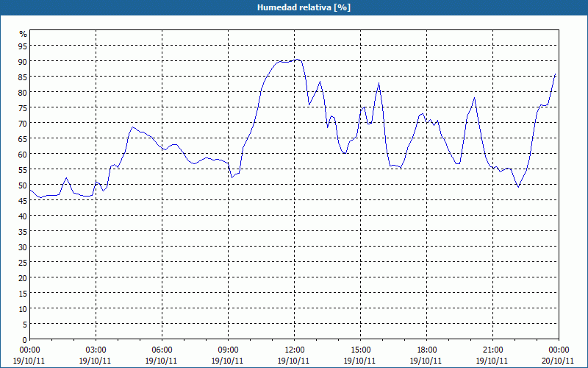Select the y-axis label '55'
The height and width of the screenshot is (368, 588).
(x=24, y=170)
